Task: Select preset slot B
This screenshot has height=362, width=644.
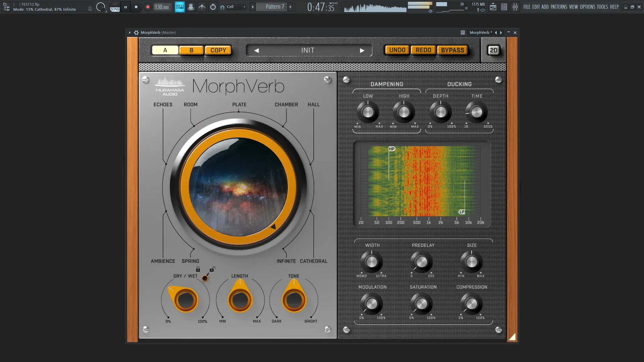Action: [191, 50]
